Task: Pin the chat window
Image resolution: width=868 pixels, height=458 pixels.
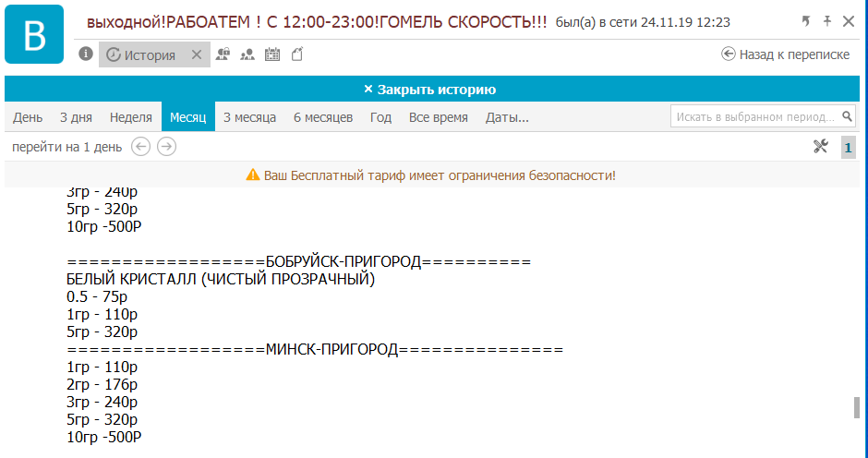Action: click(x=827, y=20)
